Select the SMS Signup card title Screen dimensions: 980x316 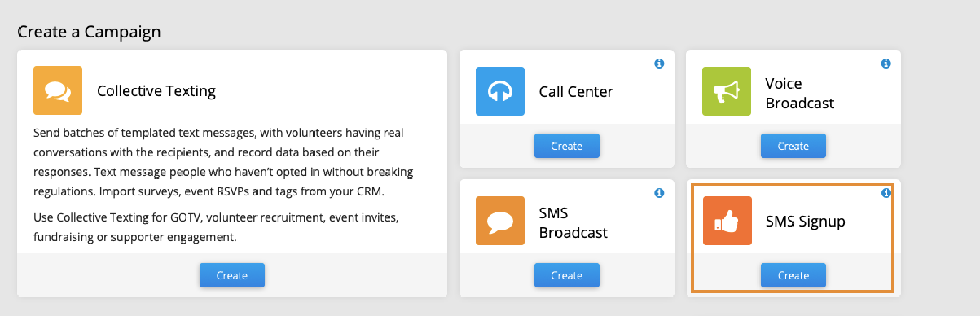click(x=805, y=221)
